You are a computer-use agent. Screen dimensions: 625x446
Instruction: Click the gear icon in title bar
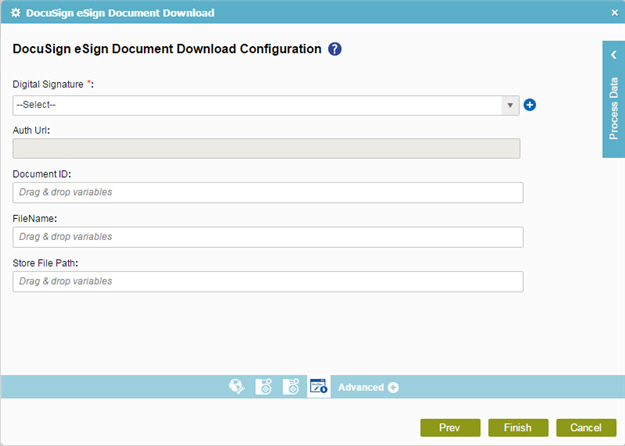coord(16,13)
